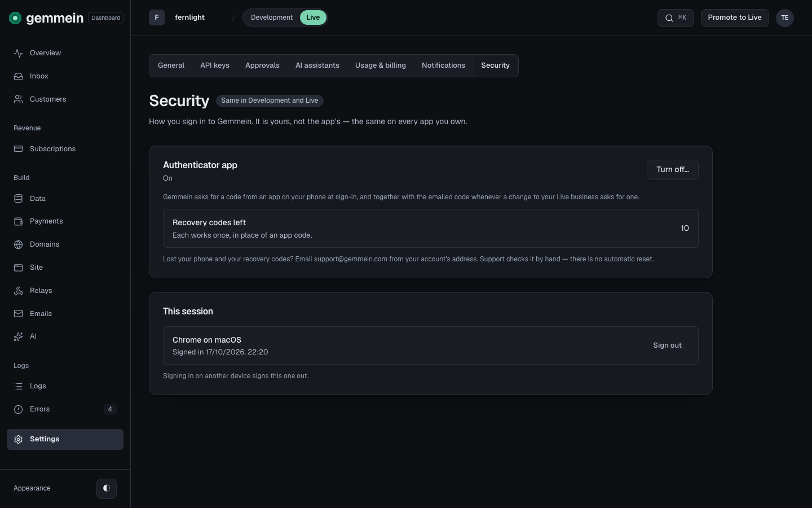Click the Relays webhook icon
This screenshot has height=508, width=812.
point(19,291)
